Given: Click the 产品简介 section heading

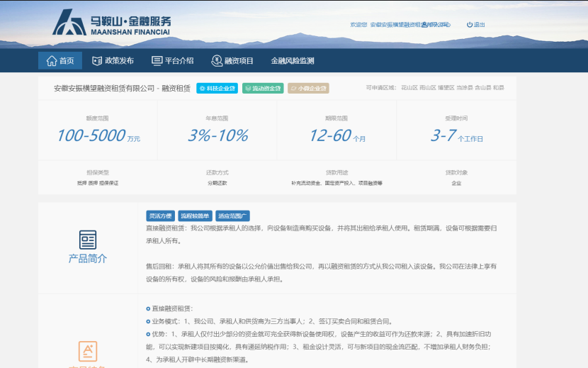Looking at the screenshot, I should [88, 258].
